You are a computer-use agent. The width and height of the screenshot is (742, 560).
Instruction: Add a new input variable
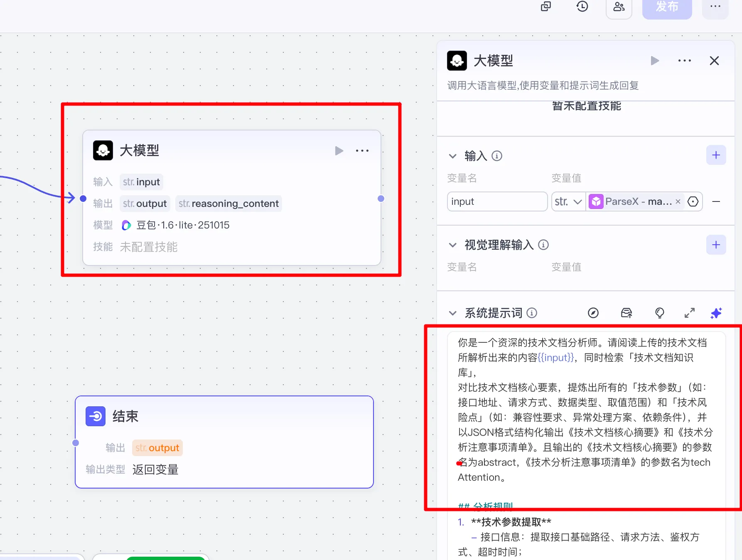click(x=716, y=155)
